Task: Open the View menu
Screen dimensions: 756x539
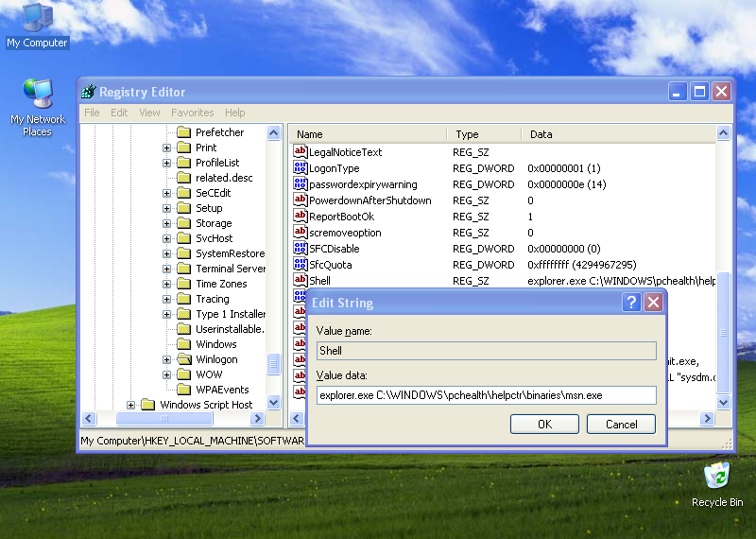Action: (x=149, y=113)
